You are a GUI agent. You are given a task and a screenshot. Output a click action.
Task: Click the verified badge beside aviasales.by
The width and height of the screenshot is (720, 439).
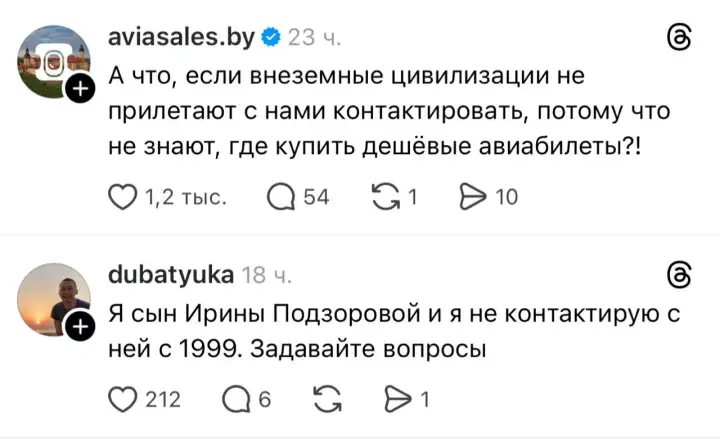click(x=270, y=39)
